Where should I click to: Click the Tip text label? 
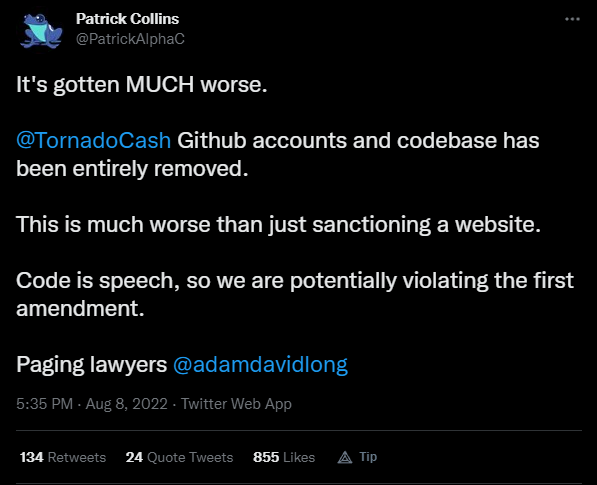(368, 456)
